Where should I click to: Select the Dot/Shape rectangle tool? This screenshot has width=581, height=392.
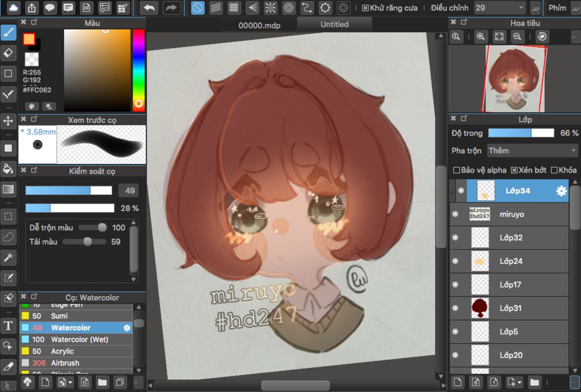pos(8,73)
